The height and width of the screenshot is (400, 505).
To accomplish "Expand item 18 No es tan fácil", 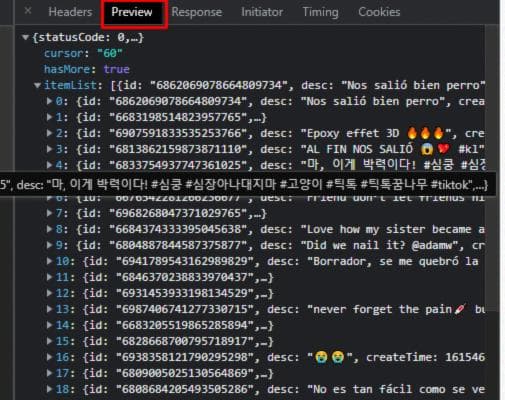I will [49, 389].
